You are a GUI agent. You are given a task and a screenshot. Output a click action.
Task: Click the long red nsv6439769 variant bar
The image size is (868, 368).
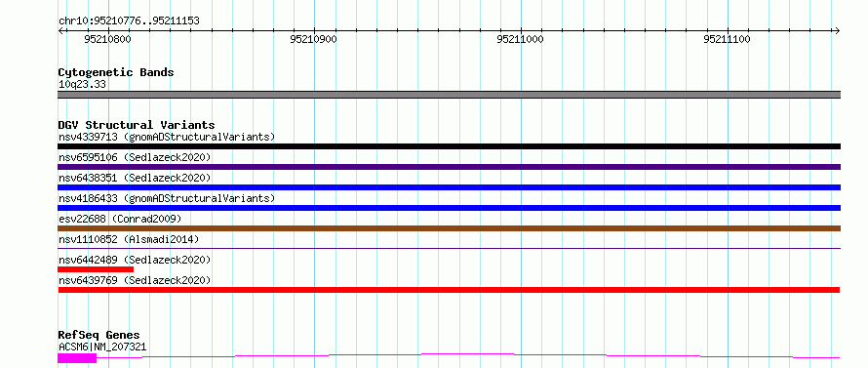(x=449, y=290)
